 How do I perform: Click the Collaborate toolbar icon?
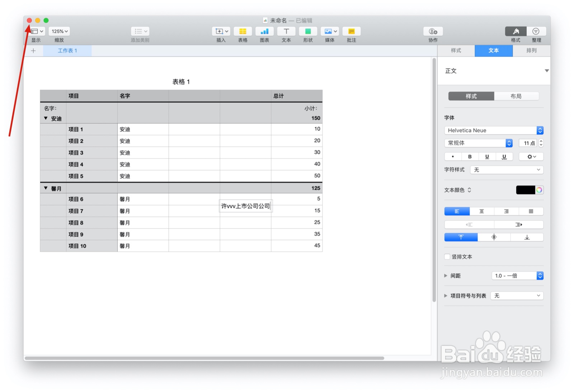(433, 31)
